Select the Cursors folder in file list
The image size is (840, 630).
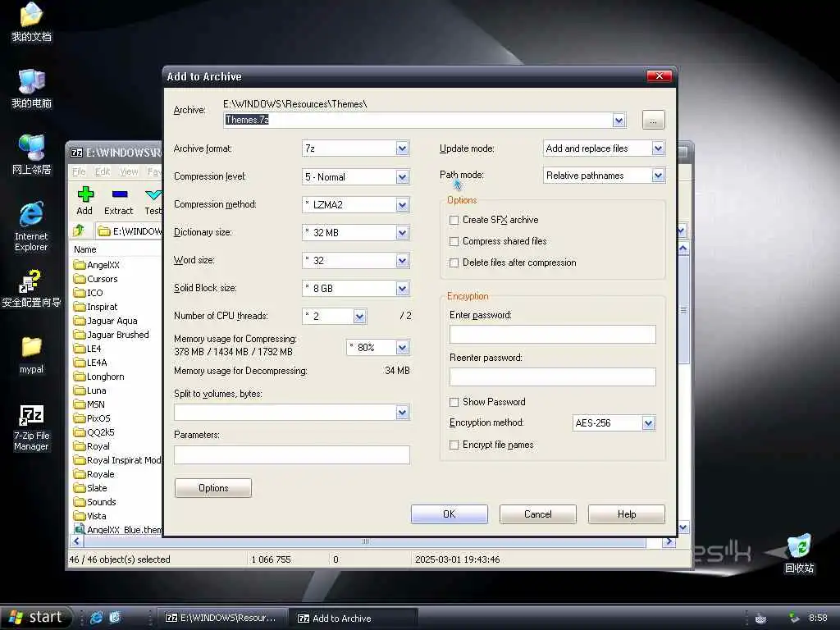pos(96,279)
